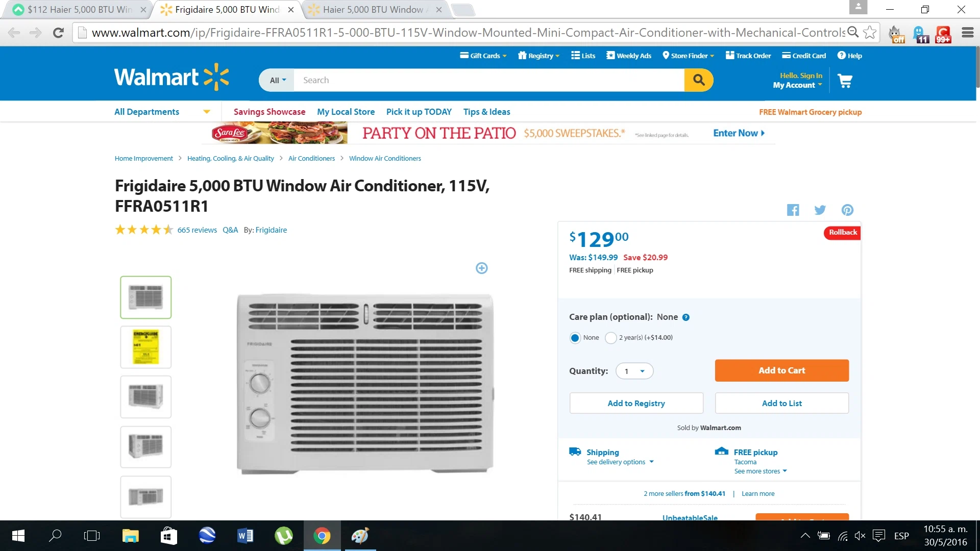980x551 pixels.
Task: Select the None care plan option
Action: pos(575,338)
